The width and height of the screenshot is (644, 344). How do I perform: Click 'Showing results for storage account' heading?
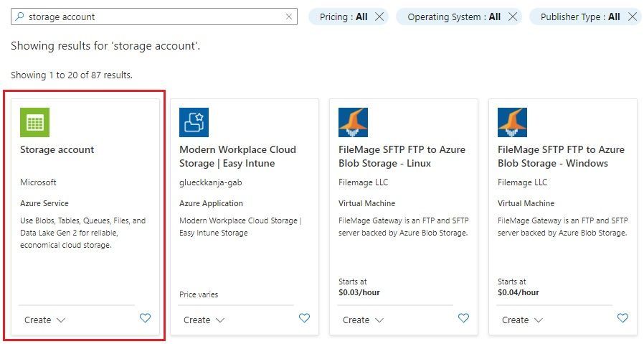[x=105, y=45]
